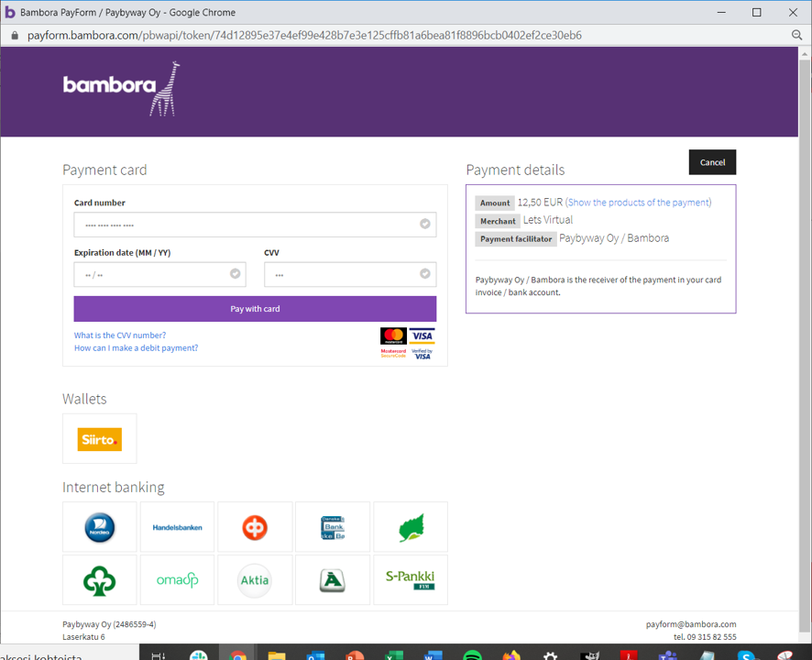Select Danske Bank internet banking
812x660 pixels.
[333, 527]
